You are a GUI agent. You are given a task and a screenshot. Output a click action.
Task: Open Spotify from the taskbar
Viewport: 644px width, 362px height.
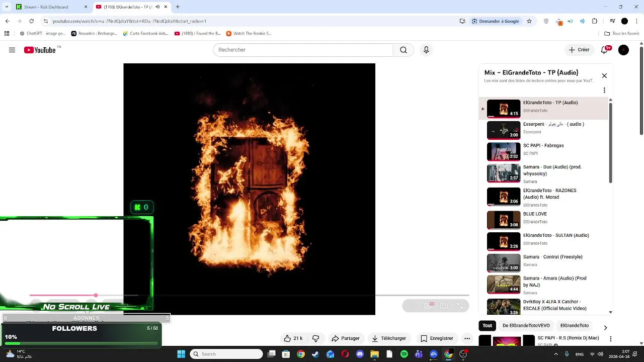click(x=404, y=354)
